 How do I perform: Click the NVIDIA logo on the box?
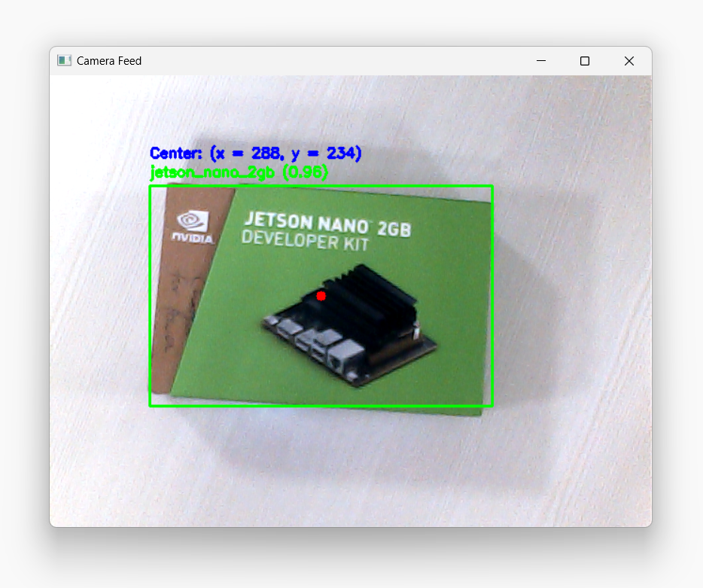(x=193, y=227)
